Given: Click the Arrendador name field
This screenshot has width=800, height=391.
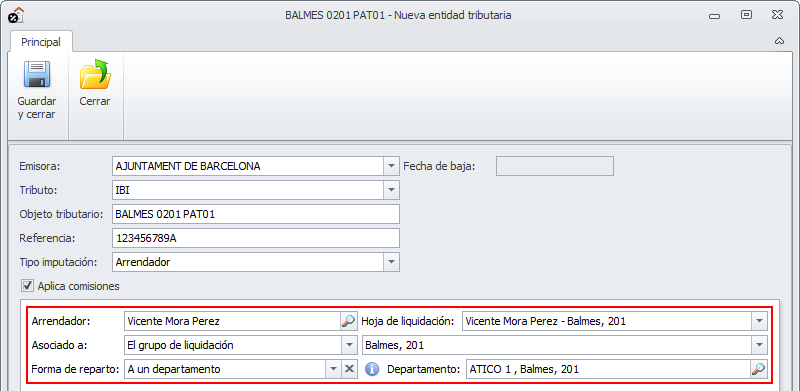Looking at the screenshot, I should 233,321.
